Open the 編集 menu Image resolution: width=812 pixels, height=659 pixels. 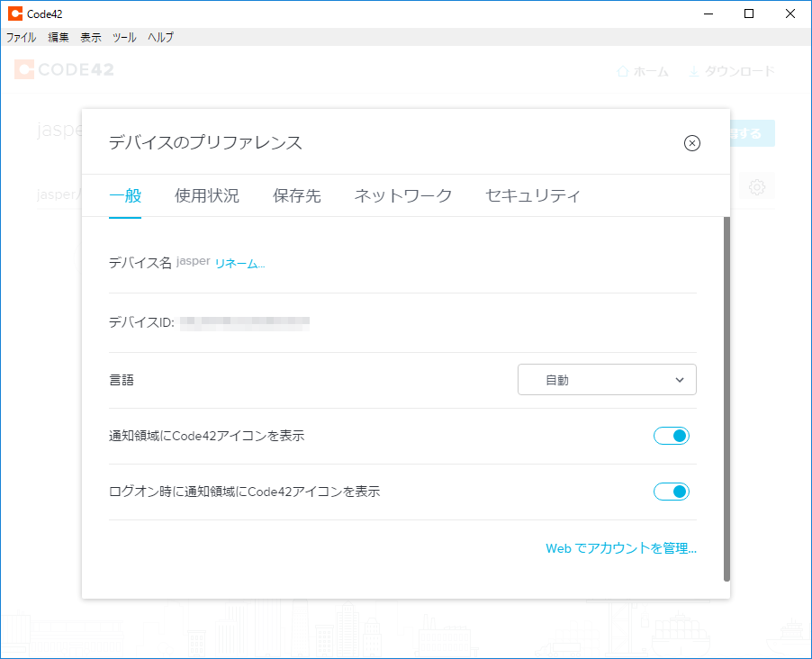click(x=59, y=37)
